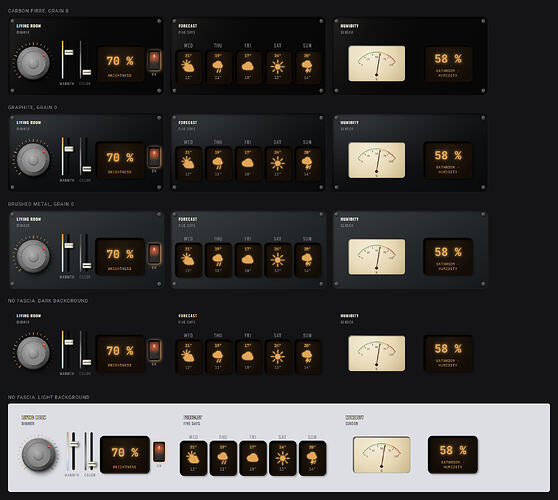This screenshot has width=558, height=500.
Task: Click Sun thunderstorm tile on light background forecast
Action: tap(312, 458)
